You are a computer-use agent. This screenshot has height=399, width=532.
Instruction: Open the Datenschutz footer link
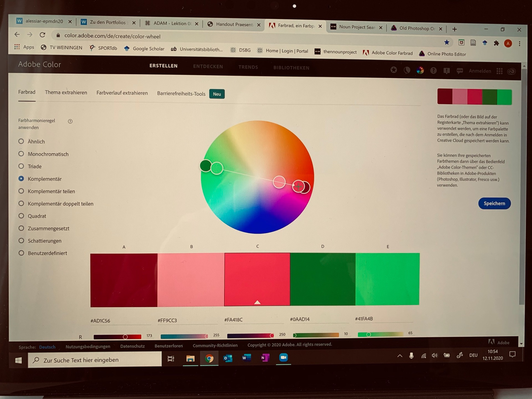(x=132, y=346)
